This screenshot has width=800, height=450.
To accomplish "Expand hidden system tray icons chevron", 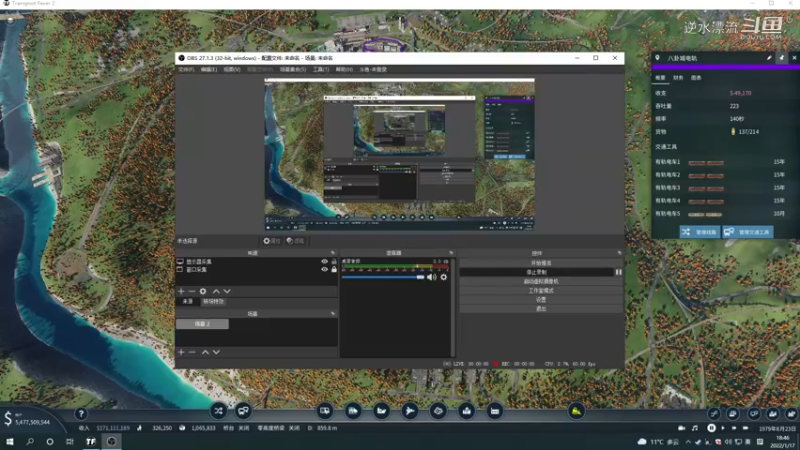I will pyautogui.click(x=688, y=441).
